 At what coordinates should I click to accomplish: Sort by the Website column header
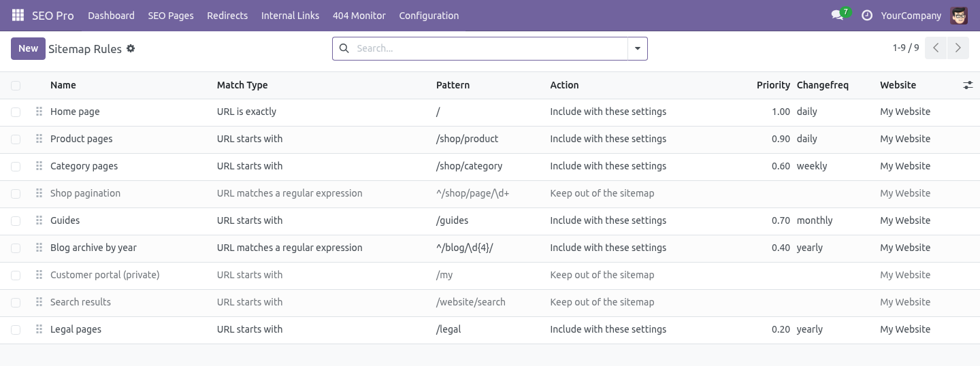898,85
